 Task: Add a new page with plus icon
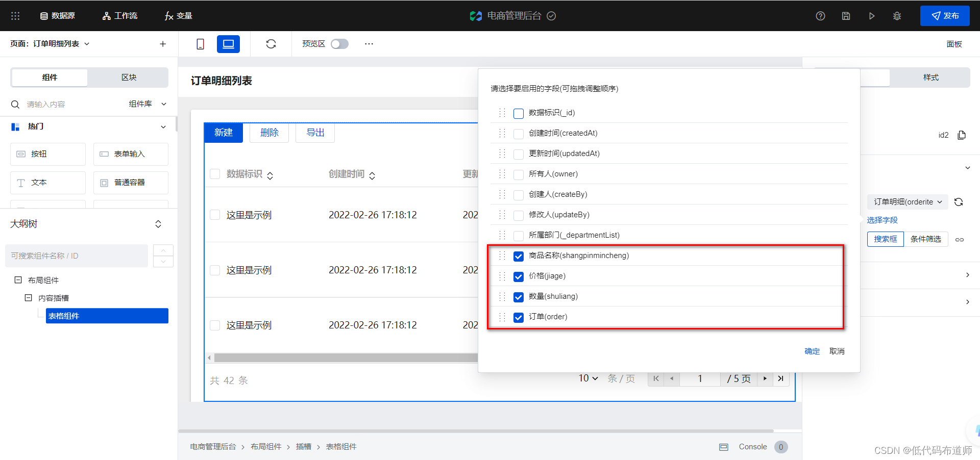[163, 44]
